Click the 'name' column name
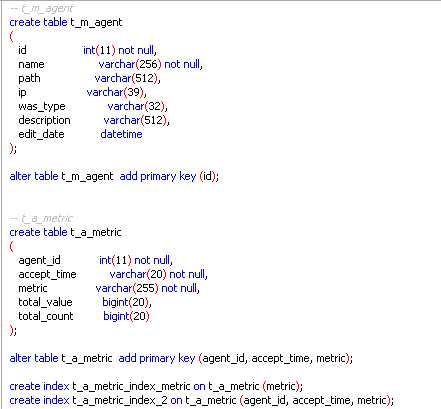Image resolution: width=441 pixels, height=409 pixels. (31, 64)
